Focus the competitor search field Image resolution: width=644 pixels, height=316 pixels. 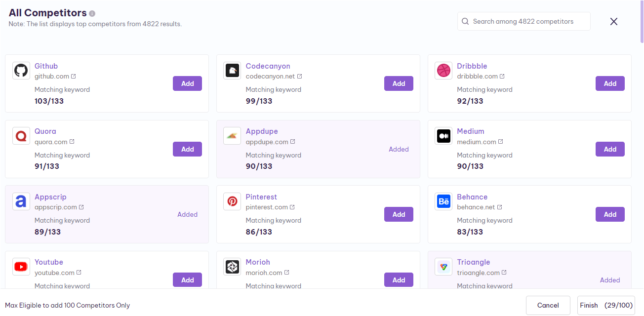523,21
